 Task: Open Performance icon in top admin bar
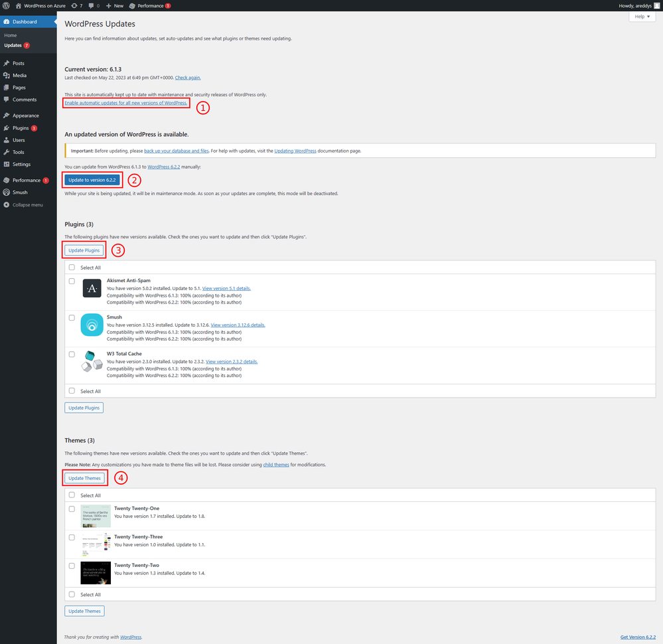132,5
